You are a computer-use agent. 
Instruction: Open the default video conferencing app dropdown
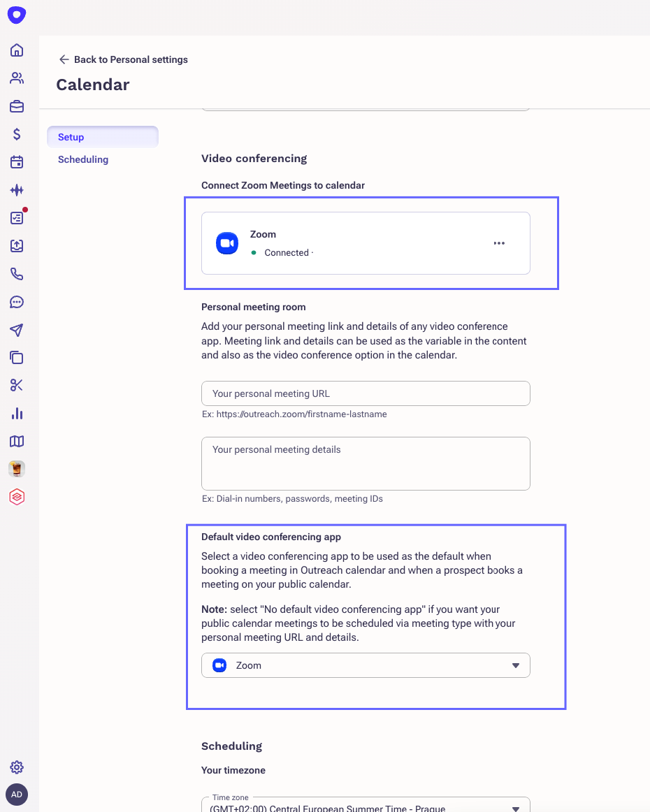[x=366, y=665]
